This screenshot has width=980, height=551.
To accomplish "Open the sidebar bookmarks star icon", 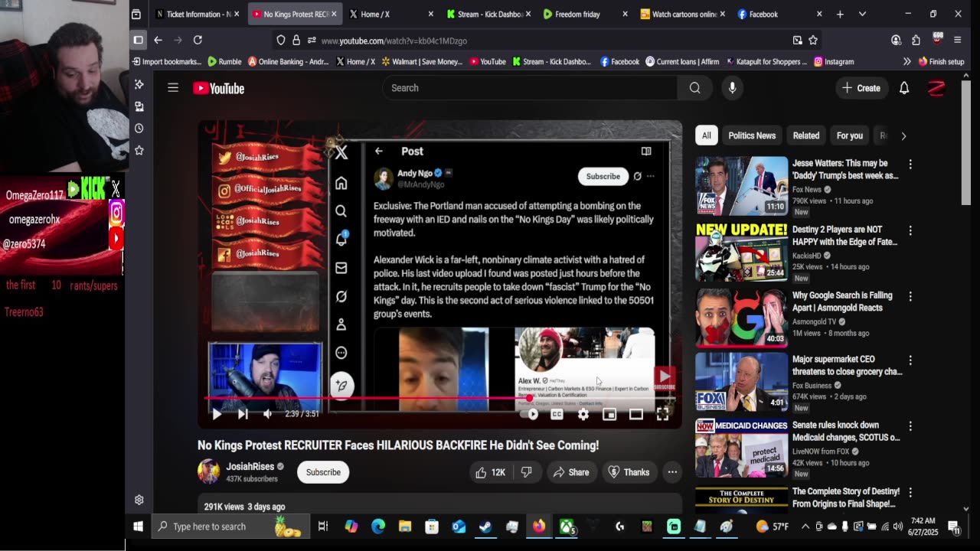I will 139,151.
